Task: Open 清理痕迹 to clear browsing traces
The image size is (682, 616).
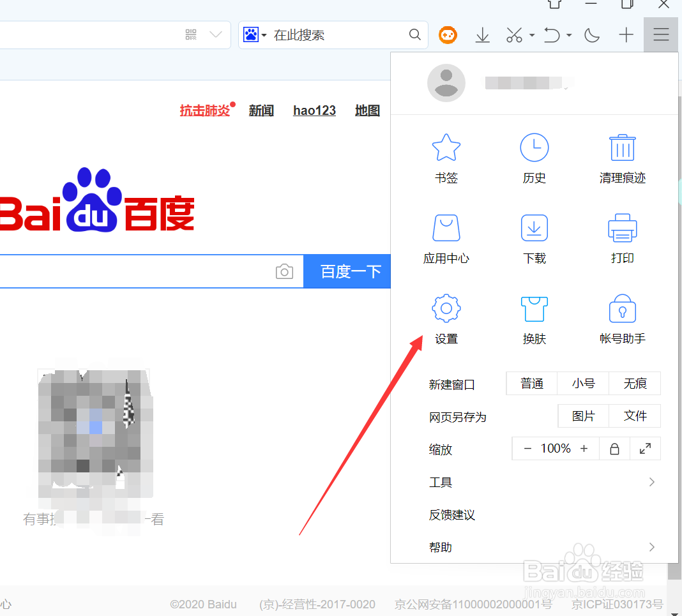Action: 622,158
